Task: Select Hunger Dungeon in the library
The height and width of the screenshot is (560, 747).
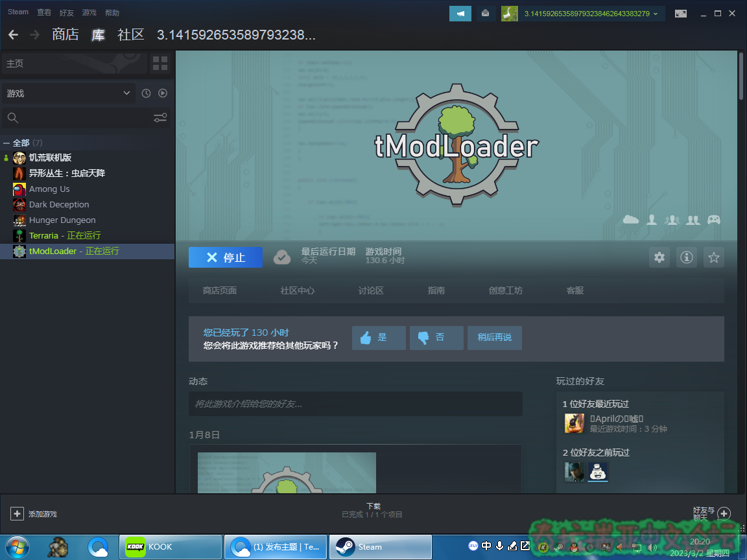Action: point(88,220)
